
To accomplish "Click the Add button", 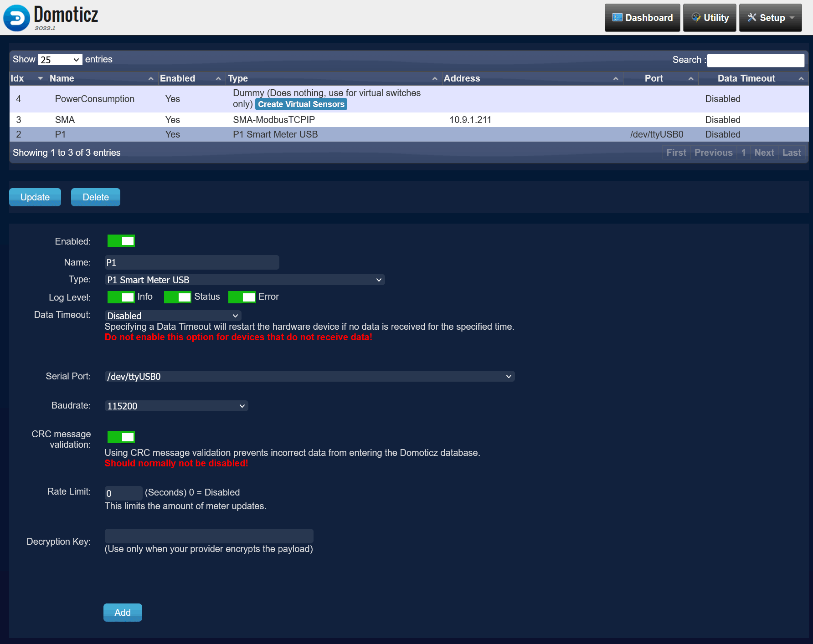I will coord(123,613).
